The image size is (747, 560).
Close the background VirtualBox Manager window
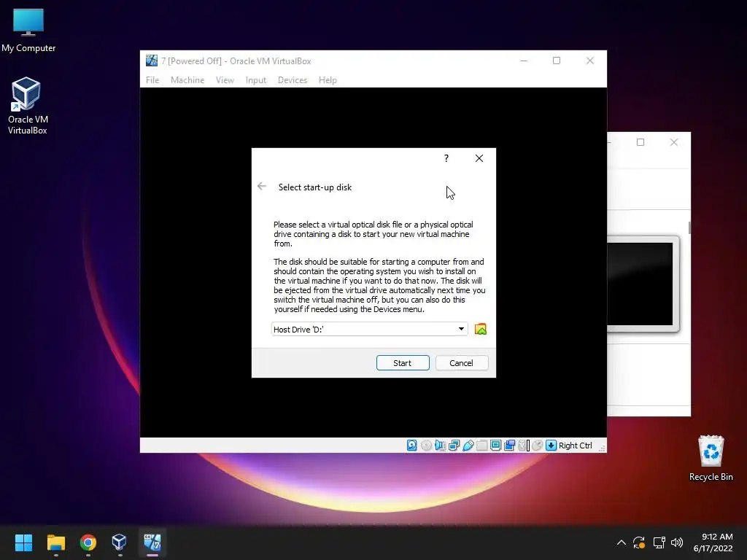coord(673,142)
